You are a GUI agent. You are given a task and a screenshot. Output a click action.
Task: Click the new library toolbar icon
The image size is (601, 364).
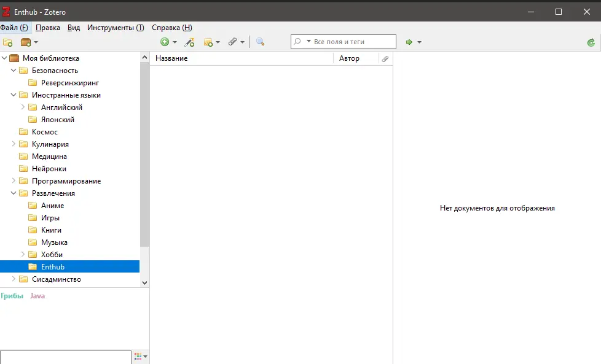point(26,42)
